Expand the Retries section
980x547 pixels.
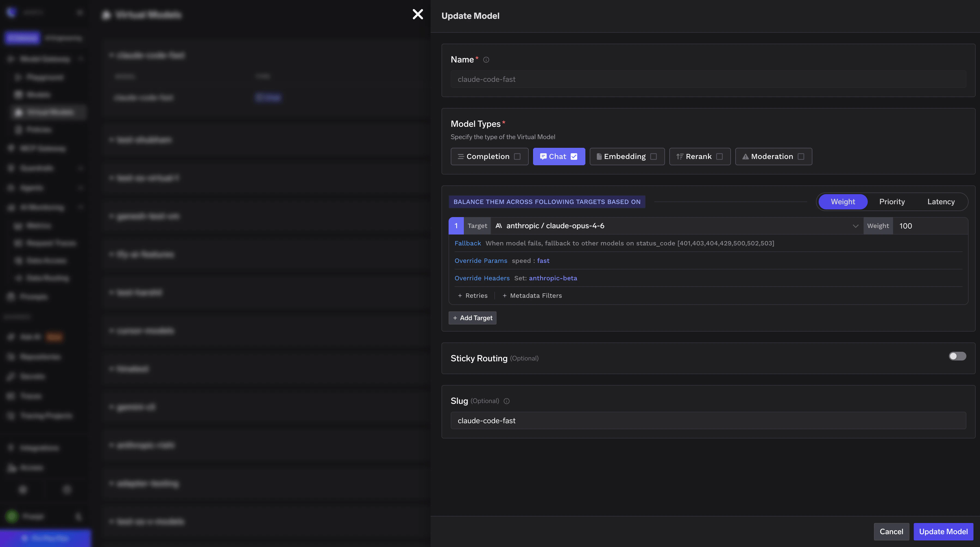473,295
